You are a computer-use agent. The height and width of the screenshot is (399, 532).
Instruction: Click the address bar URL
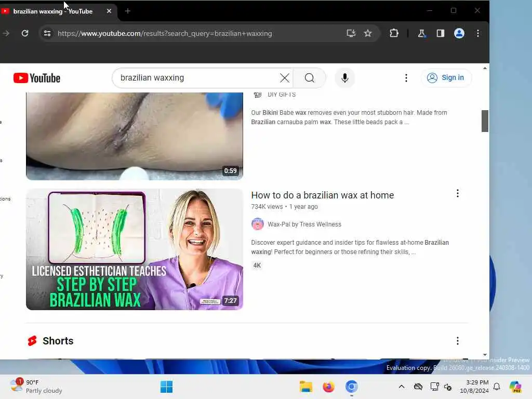pyautogui.click(x=165, y=34)
